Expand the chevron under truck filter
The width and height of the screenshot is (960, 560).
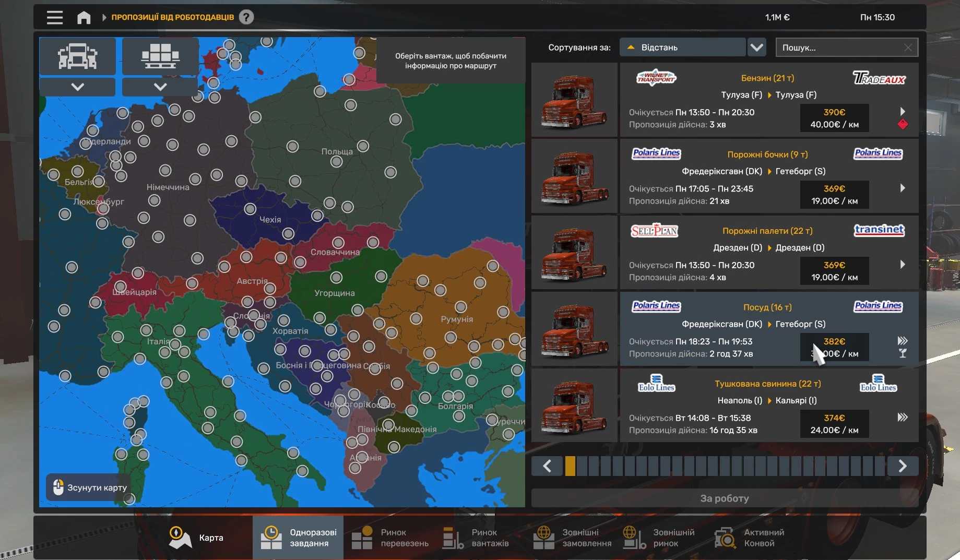(77, 87)
